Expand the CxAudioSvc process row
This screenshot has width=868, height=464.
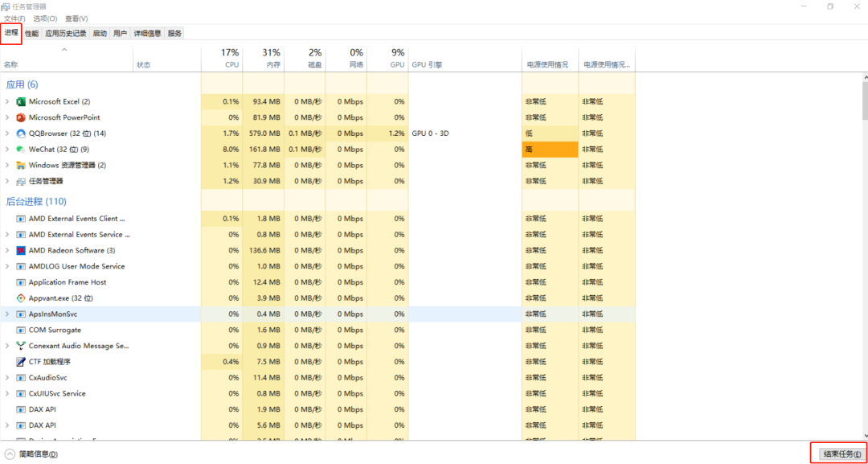7,378
